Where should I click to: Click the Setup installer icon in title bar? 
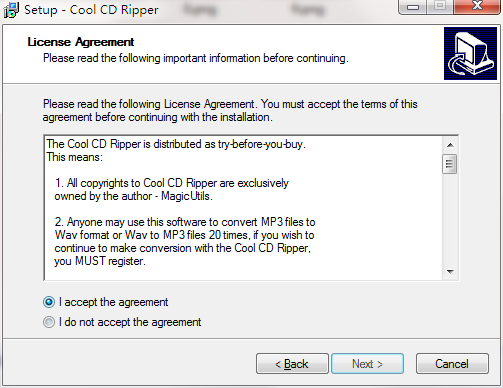click(x=11, y=10)
